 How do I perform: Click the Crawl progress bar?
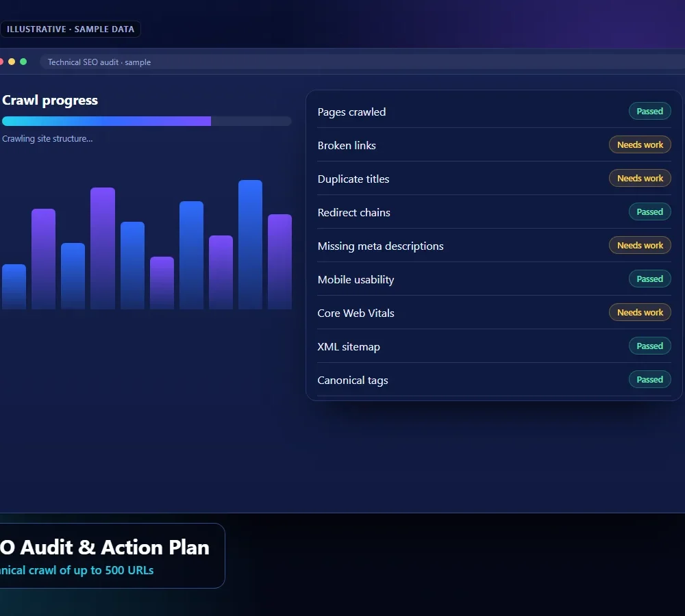(x=147, y=121)
